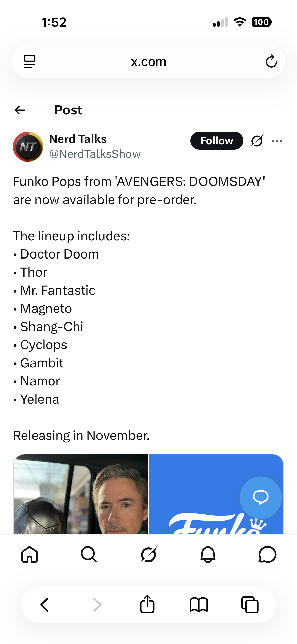Open the Messages chat tab
The height and width of the screenshot is (644, 297).
(267, 554)
